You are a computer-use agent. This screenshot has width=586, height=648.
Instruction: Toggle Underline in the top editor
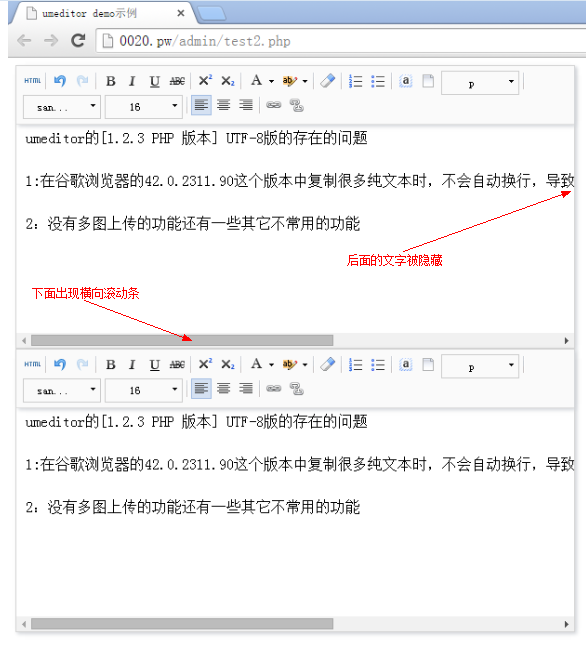(155, 81)
